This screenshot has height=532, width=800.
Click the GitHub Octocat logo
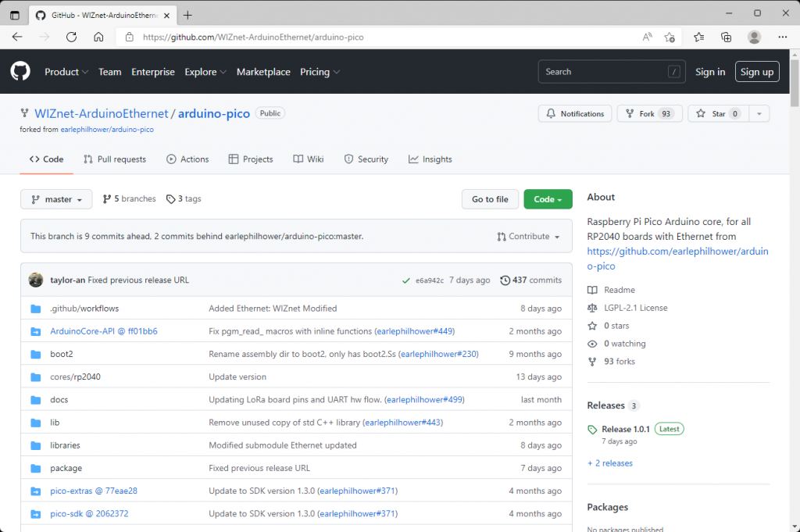(x=20, y=71)
